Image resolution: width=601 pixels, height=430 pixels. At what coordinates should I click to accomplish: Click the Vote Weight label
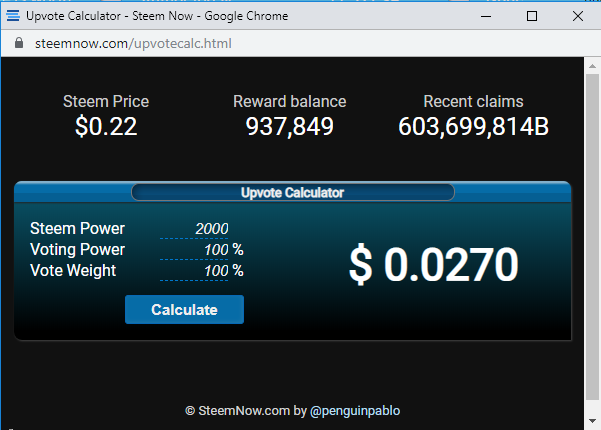coord(73,271)
